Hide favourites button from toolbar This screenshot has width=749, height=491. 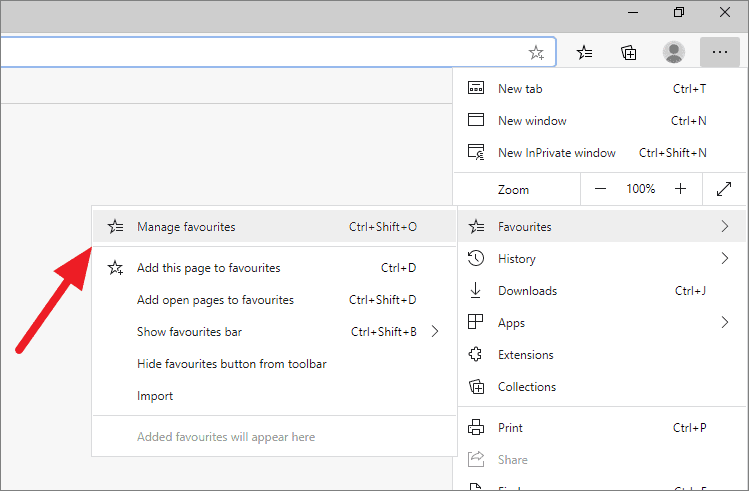point(231,364)
